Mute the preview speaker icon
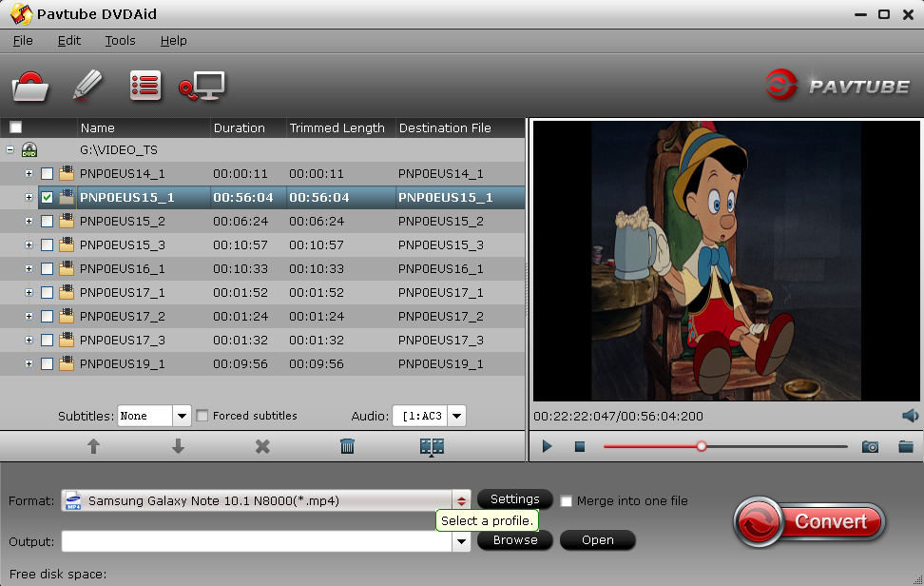This screenshot has height=586, width=924. tap(910, 416)
